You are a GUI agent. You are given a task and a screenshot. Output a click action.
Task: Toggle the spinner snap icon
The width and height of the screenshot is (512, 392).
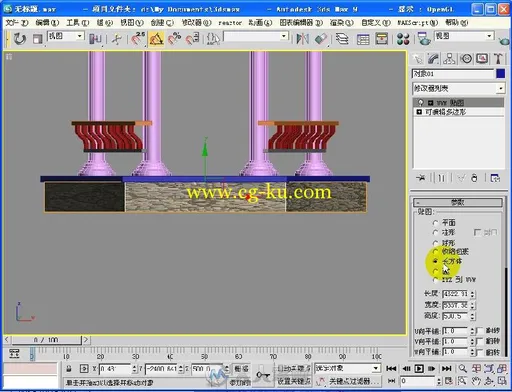tap(193, 39)
